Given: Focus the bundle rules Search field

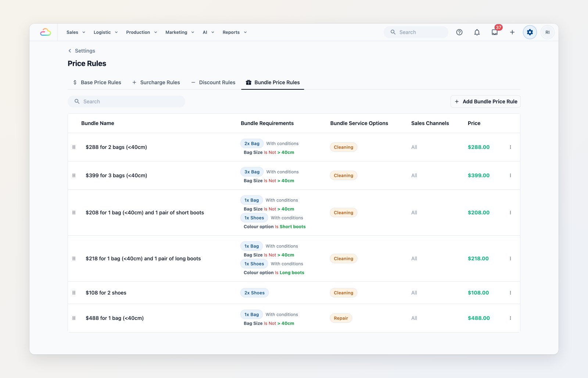Looking at the screenshot, I should coord(126,101).
